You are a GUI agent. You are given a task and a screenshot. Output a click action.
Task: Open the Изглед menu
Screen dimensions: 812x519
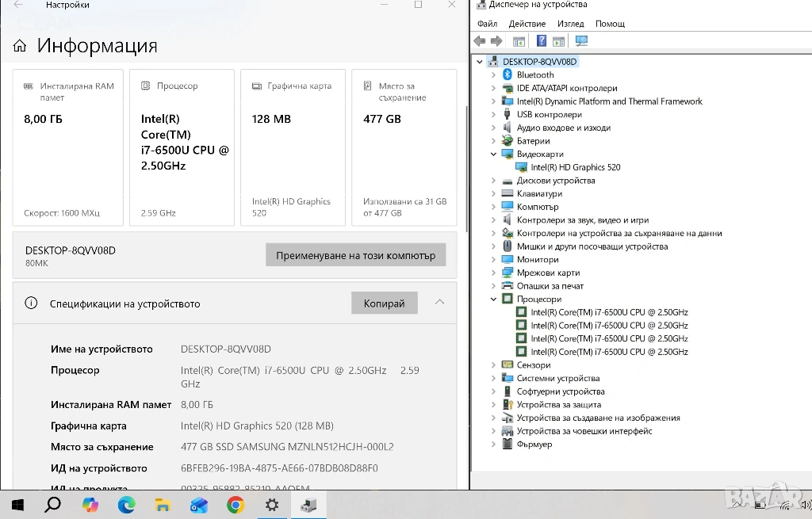570,24
